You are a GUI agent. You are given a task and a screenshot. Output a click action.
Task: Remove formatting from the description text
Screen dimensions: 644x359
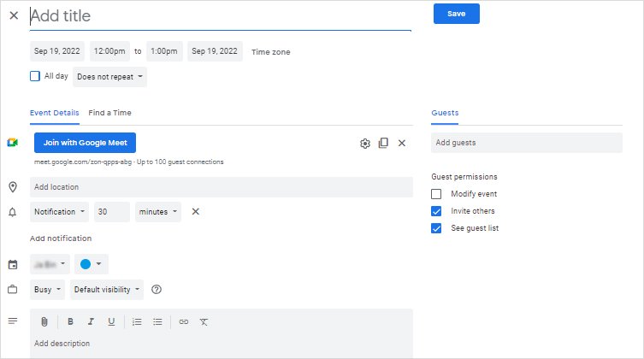coord(204,322)
